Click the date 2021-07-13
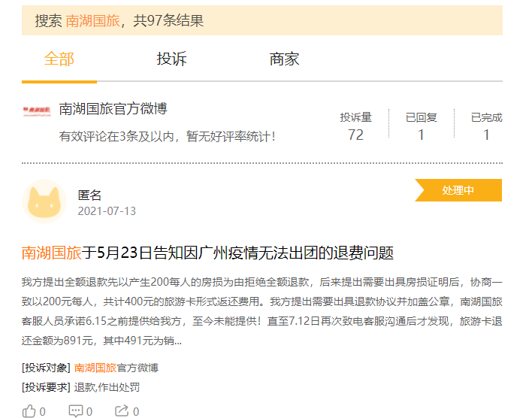This screenshot has height=418, width=532. [107, 211]
